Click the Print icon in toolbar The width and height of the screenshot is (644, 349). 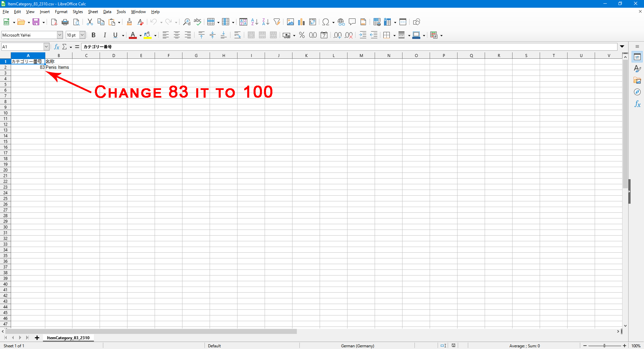coord(65,22)
